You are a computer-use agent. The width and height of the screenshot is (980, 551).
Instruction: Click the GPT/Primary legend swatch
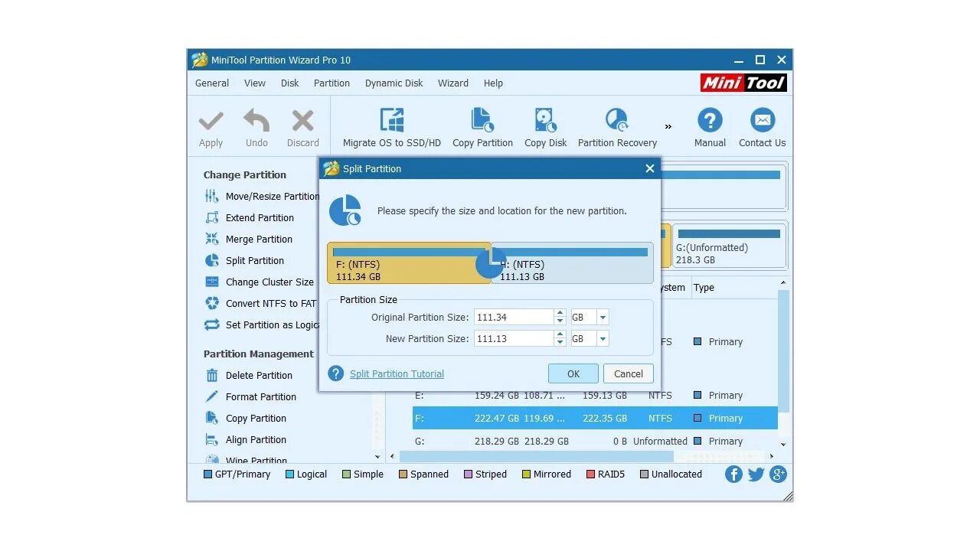pyautogui.click(x=207, y=474)
